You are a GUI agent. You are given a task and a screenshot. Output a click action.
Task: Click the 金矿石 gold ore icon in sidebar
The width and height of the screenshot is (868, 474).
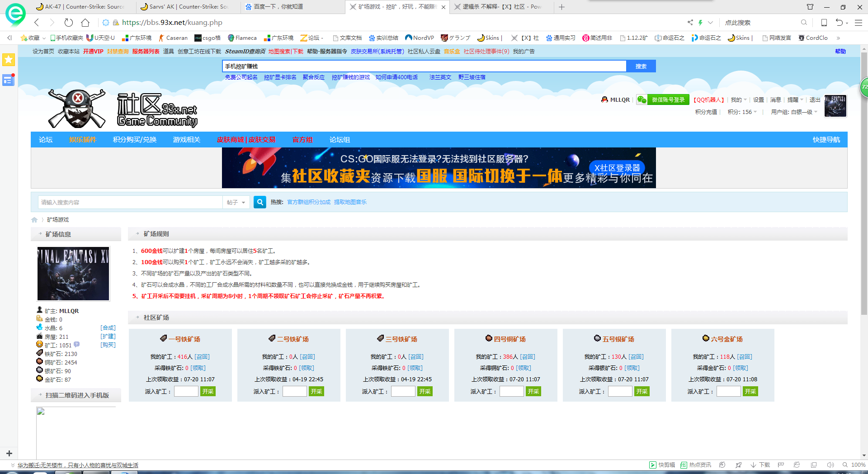coord(40,379)
